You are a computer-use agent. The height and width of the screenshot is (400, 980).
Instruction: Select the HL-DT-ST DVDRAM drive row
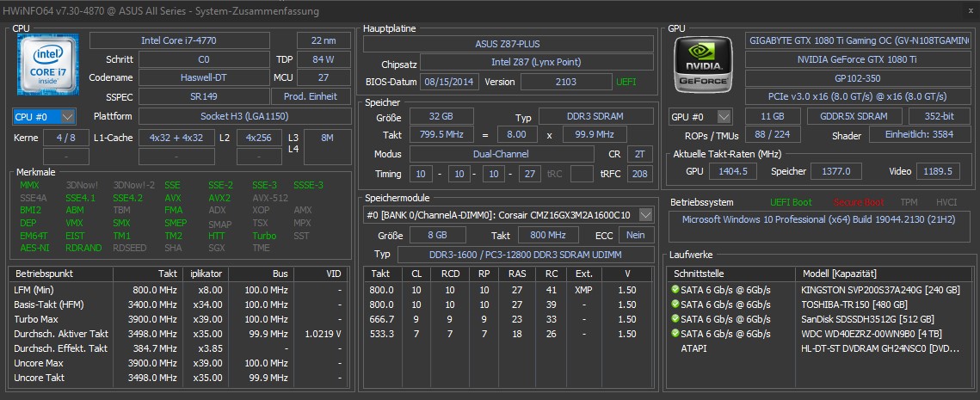[821, 348]
